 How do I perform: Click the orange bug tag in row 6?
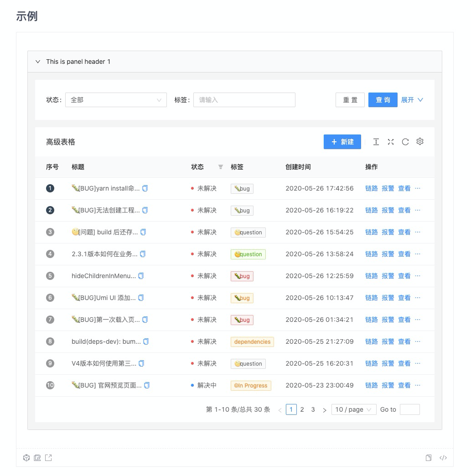pos(242,298)
